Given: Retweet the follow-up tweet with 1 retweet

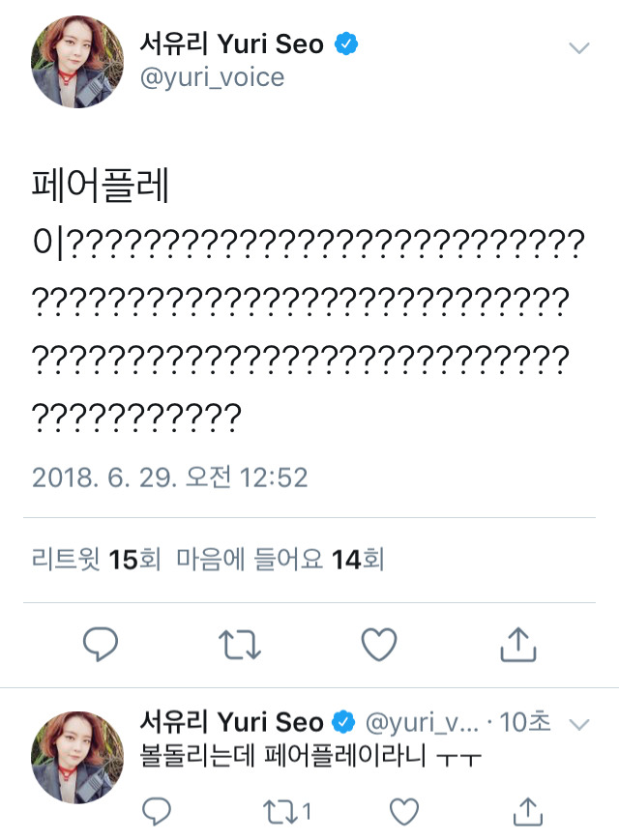Looking at the screenshot, I should click(x=281, y=810).
